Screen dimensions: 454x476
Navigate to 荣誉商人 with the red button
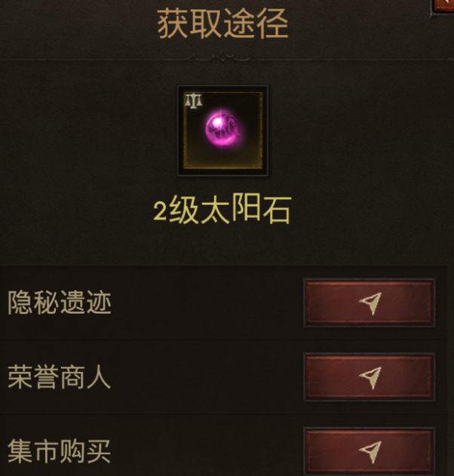[370, 377]
